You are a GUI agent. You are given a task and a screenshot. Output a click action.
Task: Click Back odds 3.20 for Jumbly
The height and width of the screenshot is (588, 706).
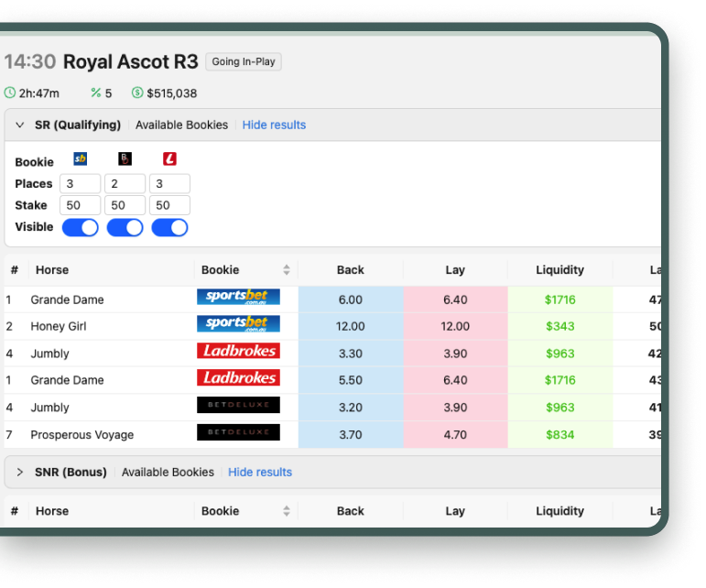351,408
